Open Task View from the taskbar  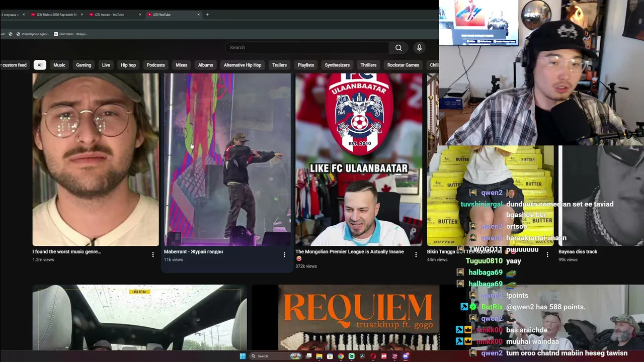point(308,356)
